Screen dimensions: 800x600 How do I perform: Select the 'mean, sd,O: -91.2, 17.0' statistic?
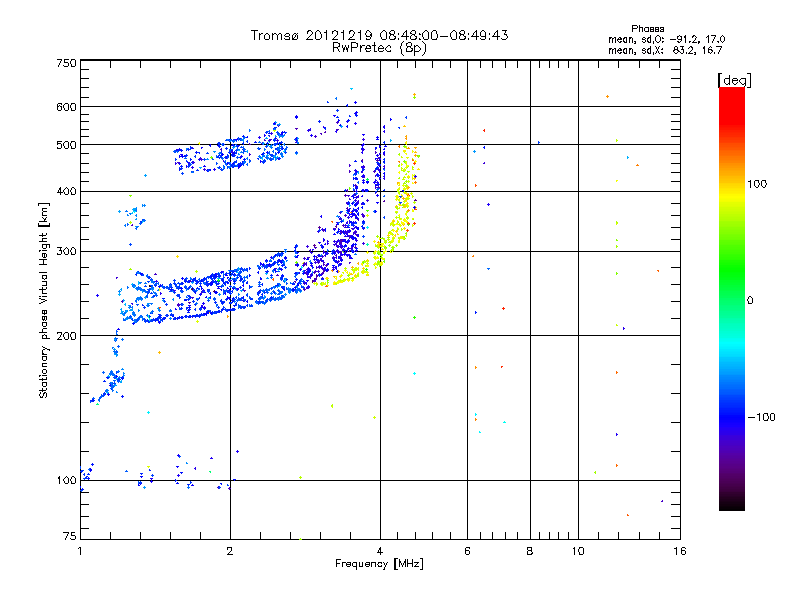point(666,39)
